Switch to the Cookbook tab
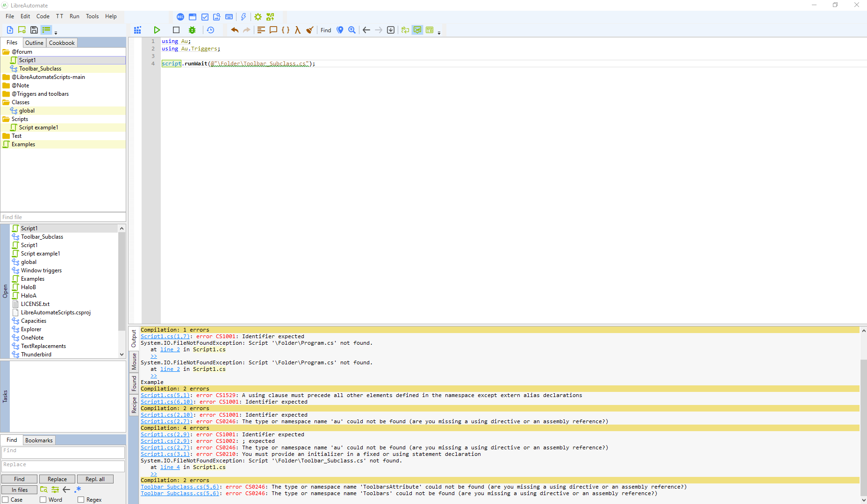Screen dimensions: 867x504 [x=62, y=43]
